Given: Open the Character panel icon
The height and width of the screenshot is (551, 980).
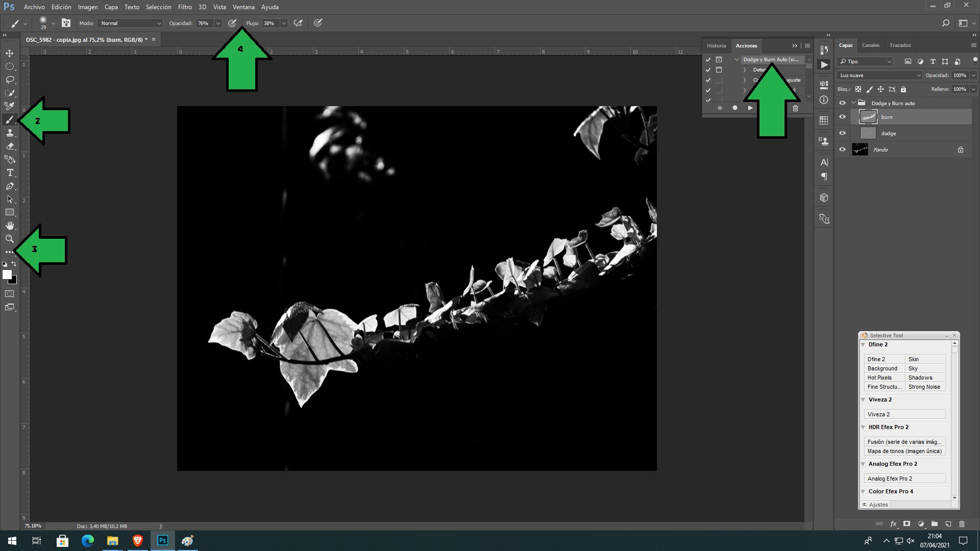Looking at the screenshot, I should point(824,162).
